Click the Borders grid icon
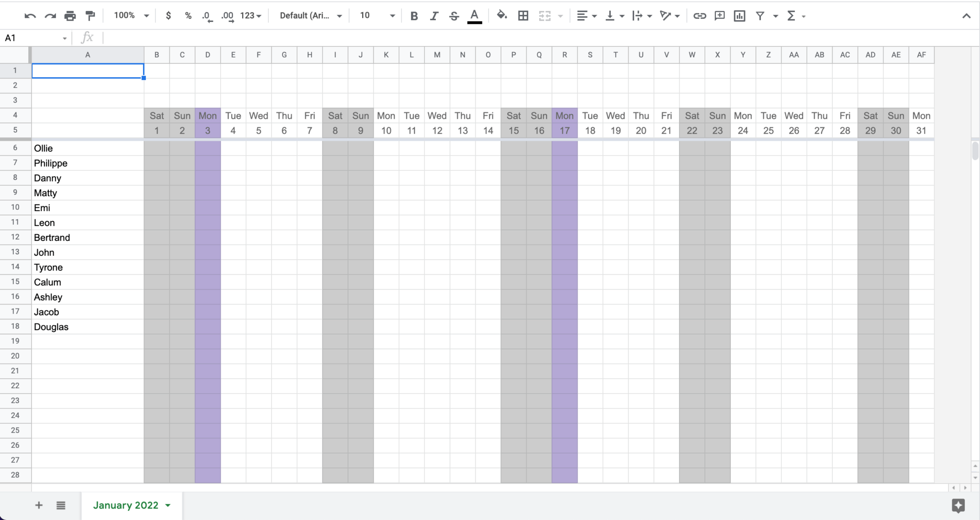Viewport: 980px width, 520px height. pos(523,16)
